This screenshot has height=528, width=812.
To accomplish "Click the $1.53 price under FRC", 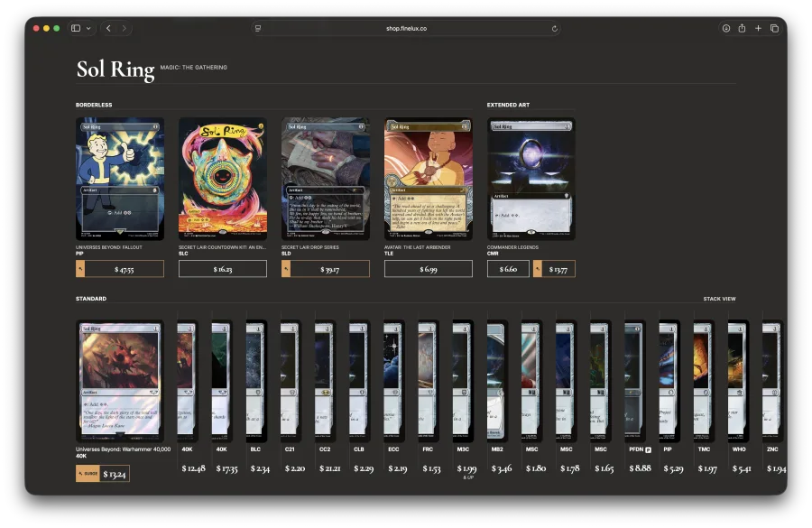I will point(431,468).
